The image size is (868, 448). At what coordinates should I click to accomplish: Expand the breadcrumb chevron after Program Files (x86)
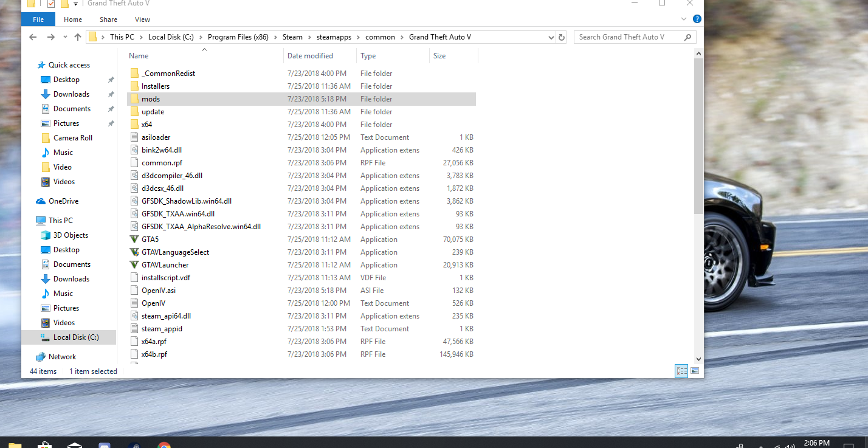point(275,37)
